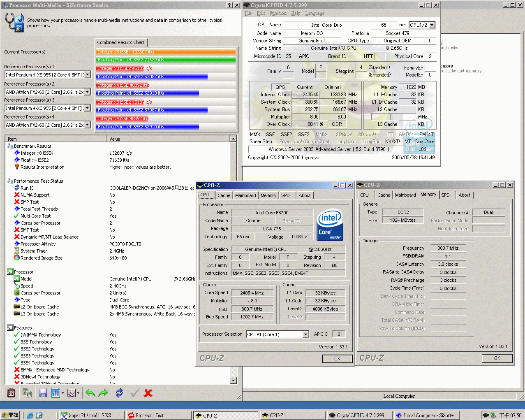Click the green check icon beside Multi-Core Test
This screenshot has height=420, width=525.
(17, 216)
